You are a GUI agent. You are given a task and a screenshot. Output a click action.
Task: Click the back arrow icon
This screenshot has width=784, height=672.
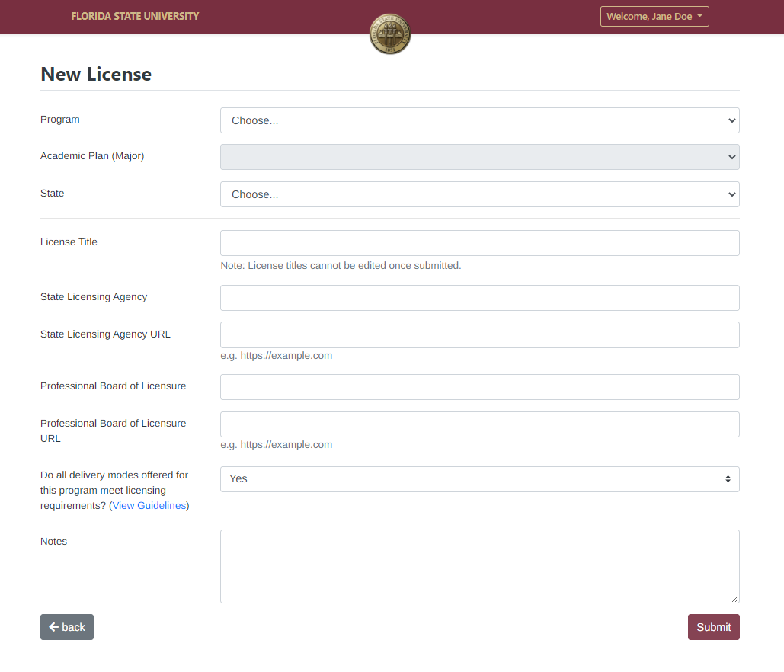point(54,626)
